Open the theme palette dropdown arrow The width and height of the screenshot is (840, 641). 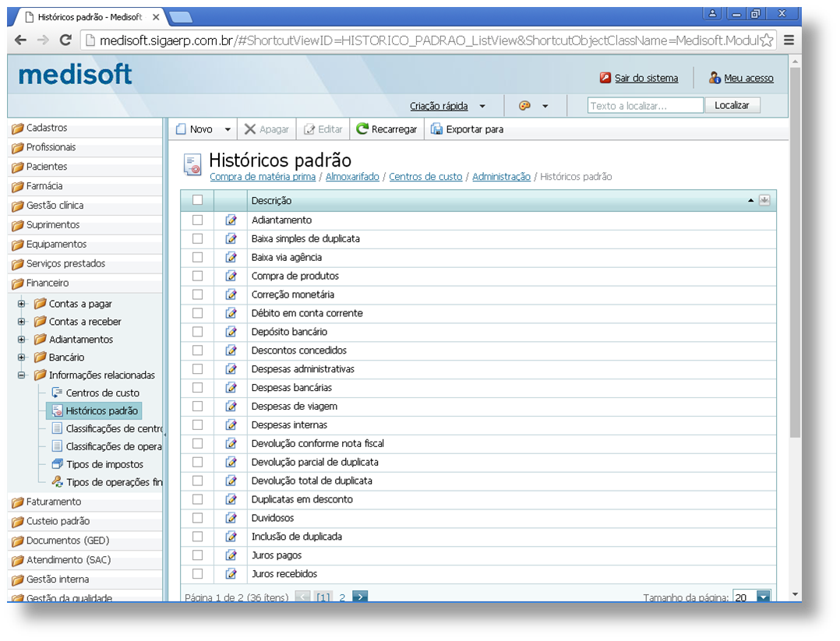545,106
